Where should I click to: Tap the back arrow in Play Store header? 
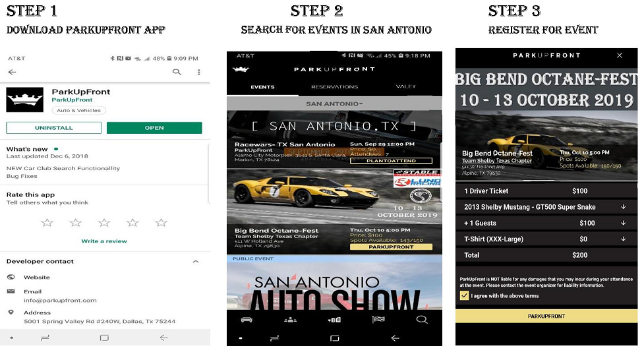click(x=13, y=72)
